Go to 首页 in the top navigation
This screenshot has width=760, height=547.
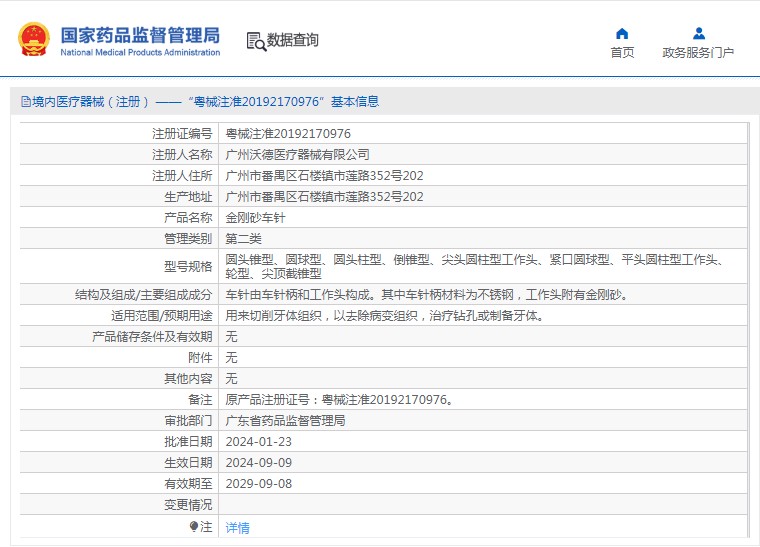622,53
